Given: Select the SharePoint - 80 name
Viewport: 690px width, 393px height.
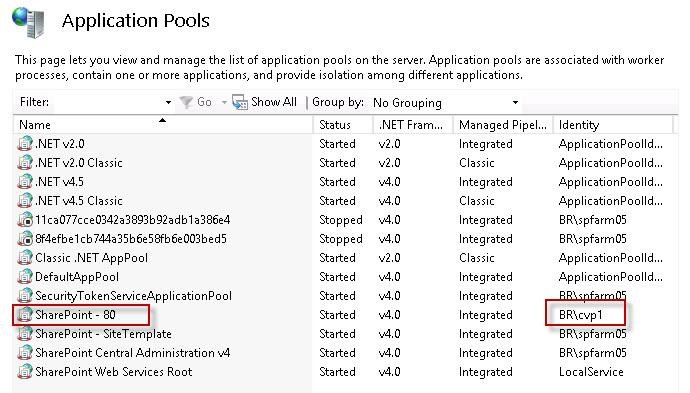Looking at the screenshot, I should (75, 315).
